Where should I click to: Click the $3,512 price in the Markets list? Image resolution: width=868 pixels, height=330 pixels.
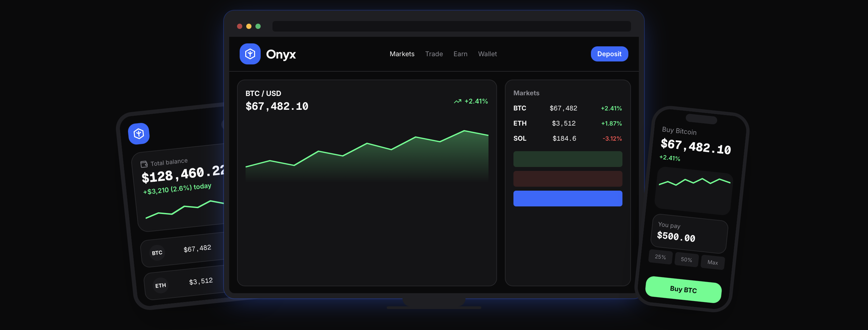[x=564, y=124]
